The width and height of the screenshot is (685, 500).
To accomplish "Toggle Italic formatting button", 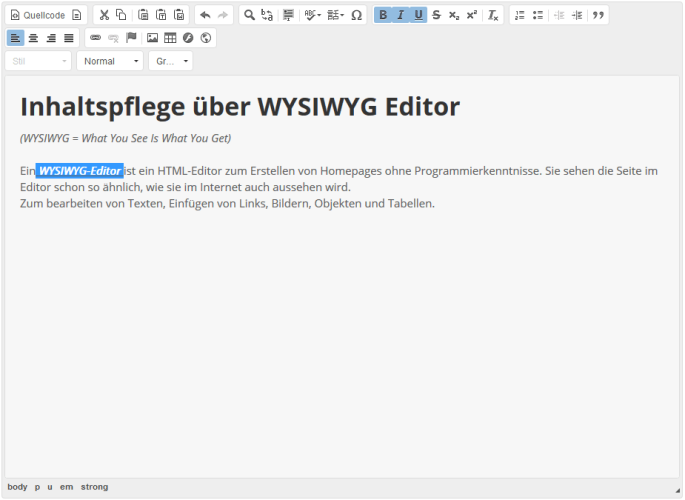I will (401, 15).
